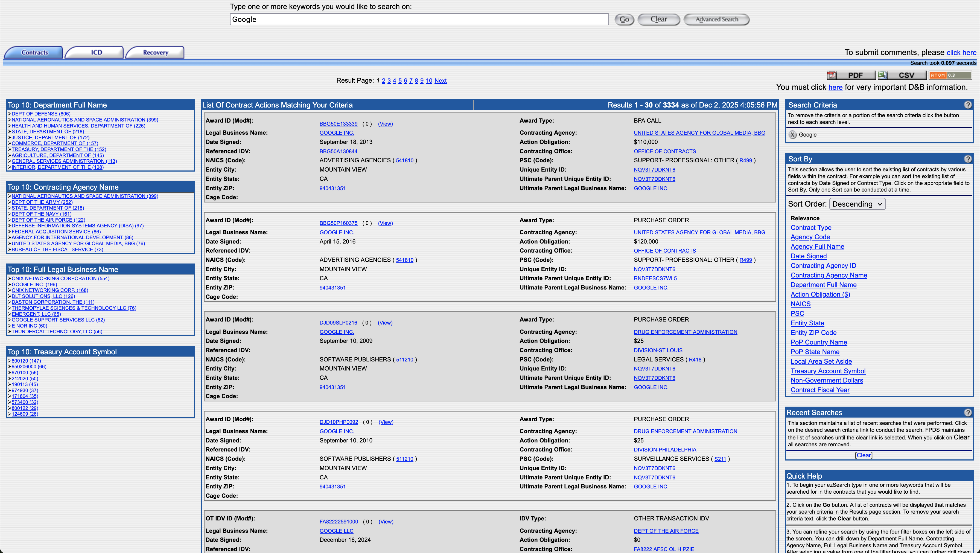This screenshot has height=553, width=980.
Task: Open help for Search Criteria section
Action: [x=968, y=105]
